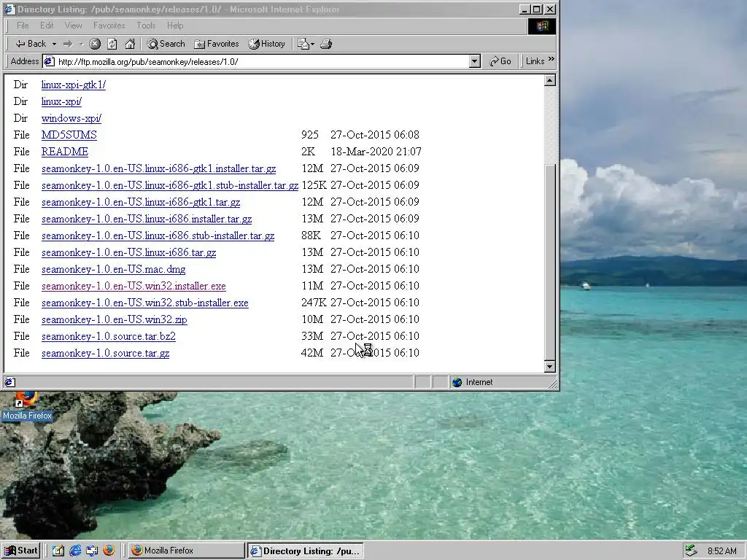Download seamonkey-1.0.en-US.win32.installer.exe

[x=133, y=286]
